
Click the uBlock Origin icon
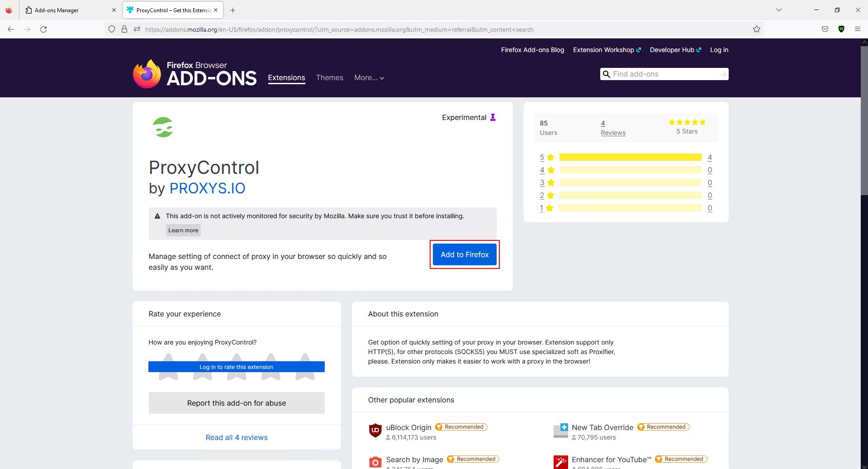(x=375, y=431)
